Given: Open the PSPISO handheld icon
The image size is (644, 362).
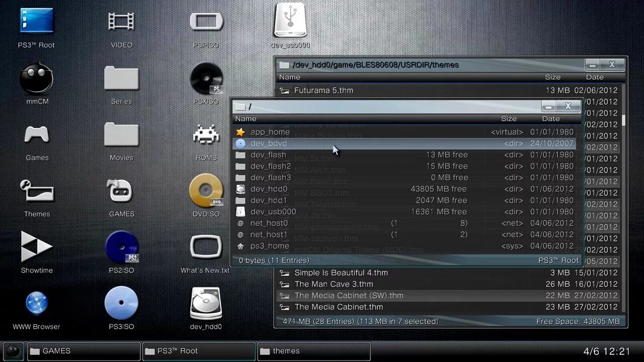Looking at the screenshot, I should pyautogui.click(x=206, y=21).
